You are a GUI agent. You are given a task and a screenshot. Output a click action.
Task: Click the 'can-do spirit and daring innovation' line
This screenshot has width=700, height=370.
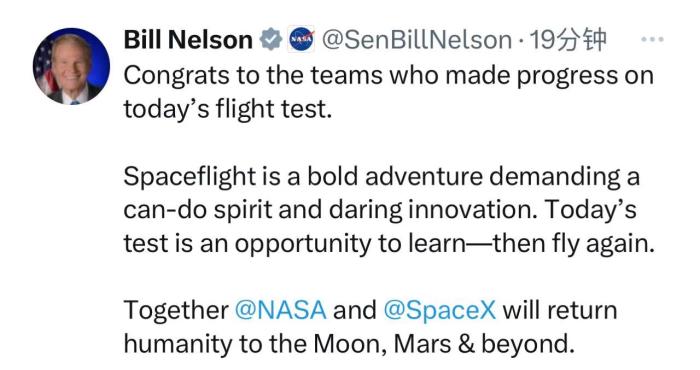(x=380, y=210)
